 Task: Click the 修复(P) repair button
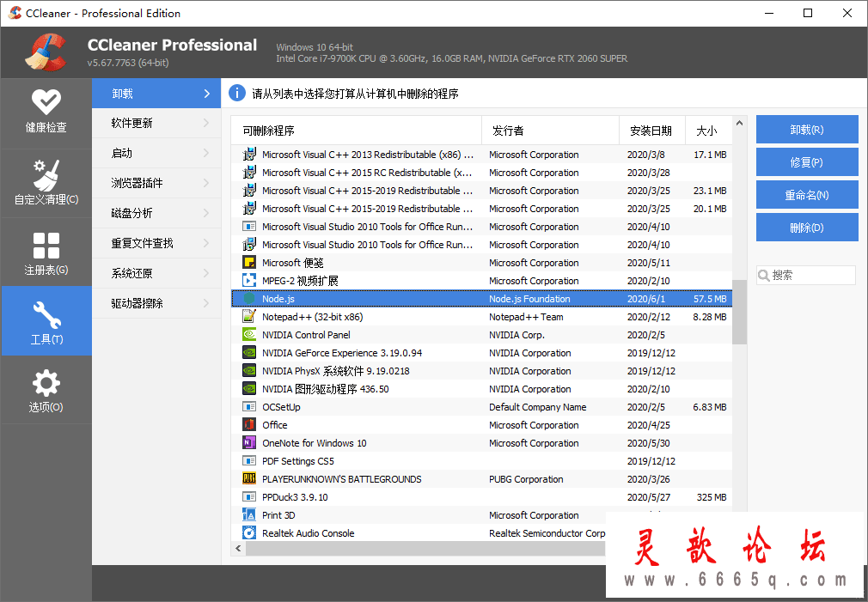point(807,162)
